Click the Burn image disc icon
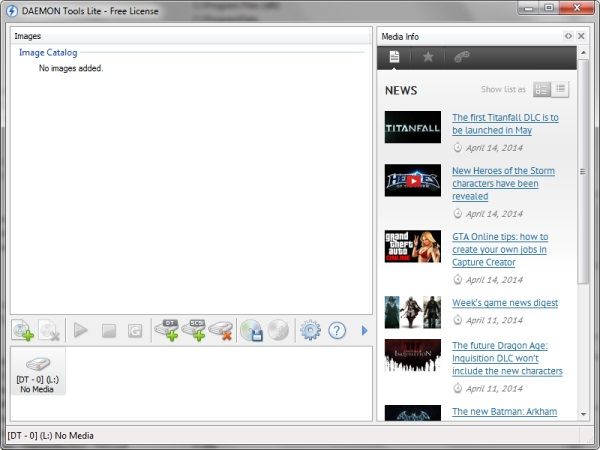Screen dimensions: 600x450 (278, 330)
